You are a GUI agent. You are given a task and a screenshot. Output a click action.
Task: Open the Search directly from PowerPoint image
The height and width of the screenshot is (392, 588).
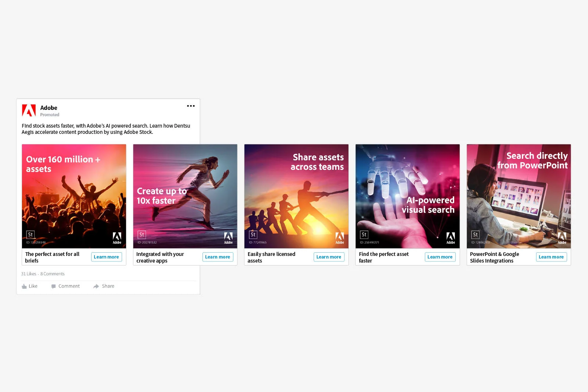pyautogui.click(x=519, y=196)
